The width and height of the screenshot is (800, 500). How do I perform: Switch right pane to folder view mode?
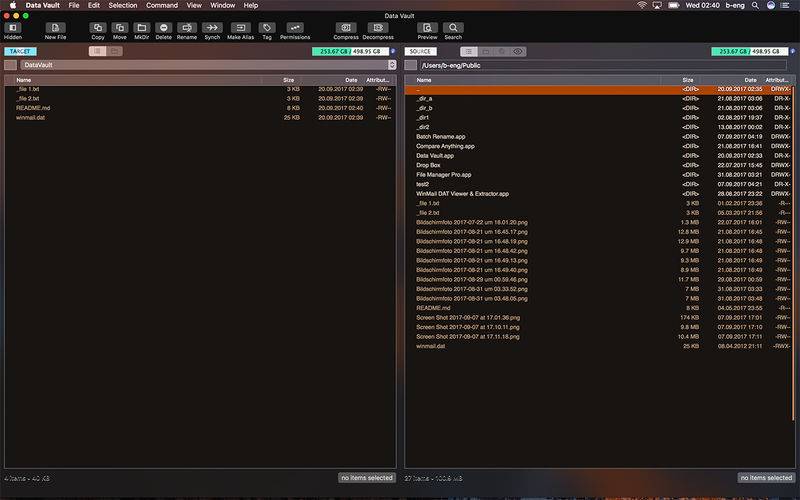click(x=486, y=52)
